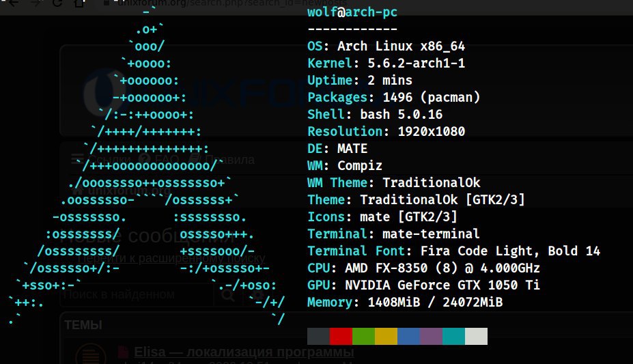The height and width of the screenshot is (364, 633).
Task: Click the dark gray color block in the palette
Action: (x=318, y=336)
